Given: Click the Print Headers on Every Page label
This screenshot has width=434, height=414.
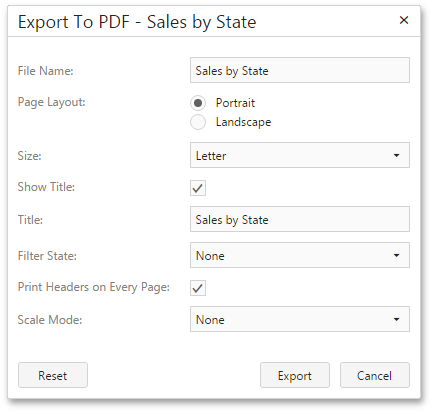Looking at the screenshot, I should 94,287.
